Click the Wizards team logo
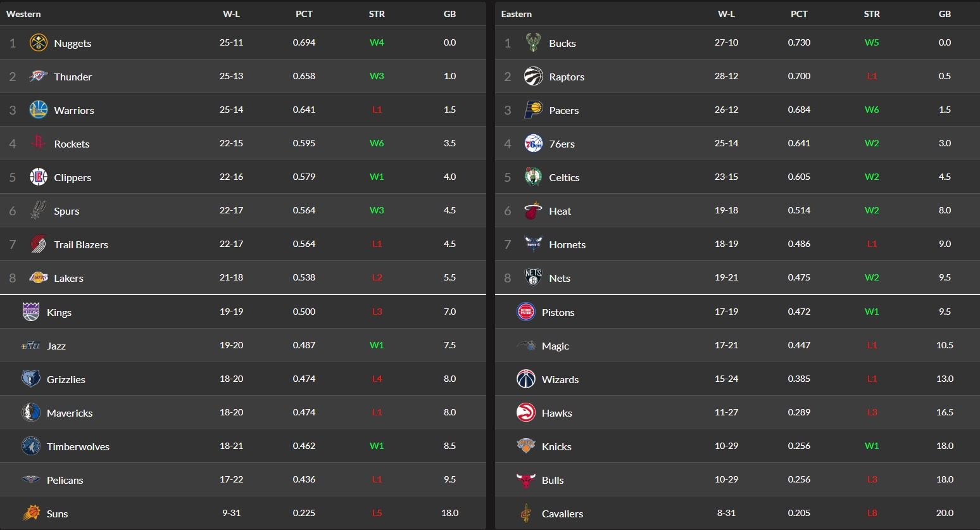This screenshot has height=530, width=980. tap(526, 379)
